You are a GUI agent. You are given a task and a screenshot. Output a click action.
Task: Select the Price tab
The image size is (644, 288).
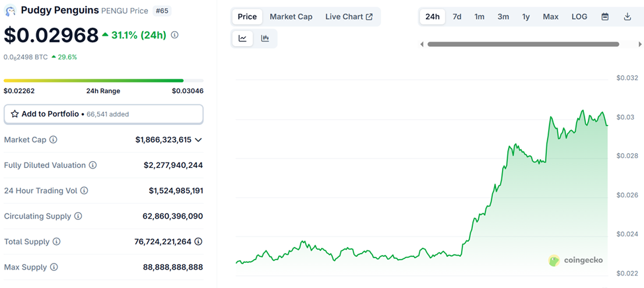[247, 17]
